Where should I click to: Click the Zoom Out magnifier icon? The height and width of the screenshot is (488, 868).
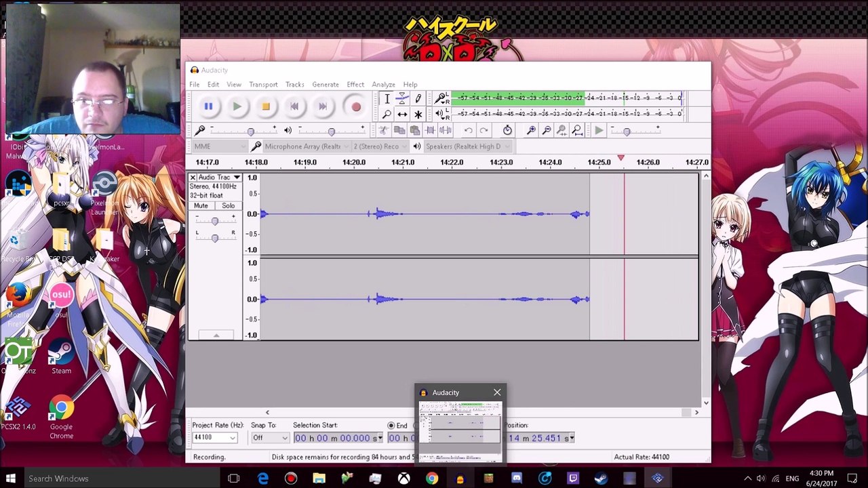click(547, 130)
